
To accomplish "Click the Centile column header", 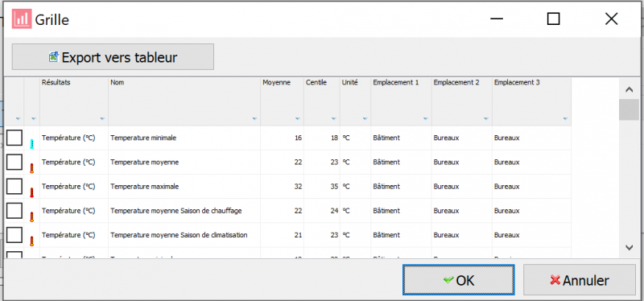I will pyautogui.click(x=322, y=101).
